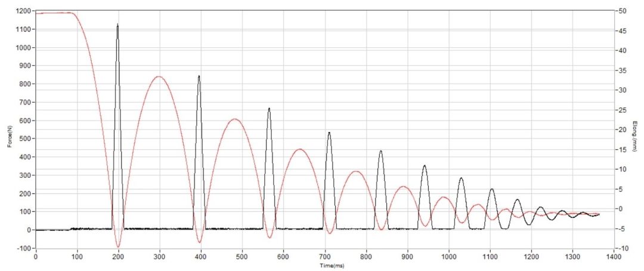Click the black force peak near 835 ms
The image size is (644, 271).
pos(380,152)
